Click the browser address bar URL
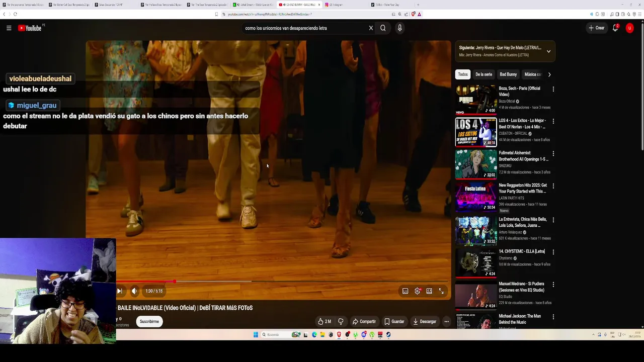This screenshot has width=644, height=362. tap(270, 14)
